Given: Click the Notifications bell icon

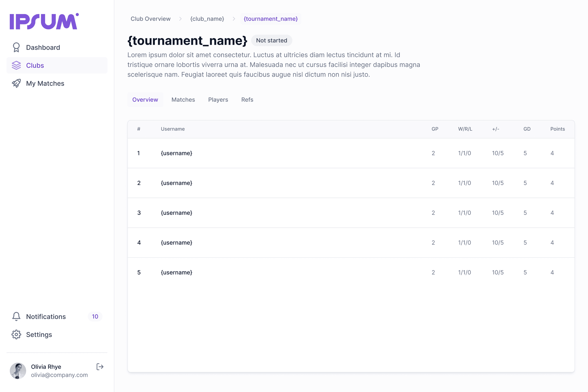Looking at the screenshot, I should tap(16, 316).
